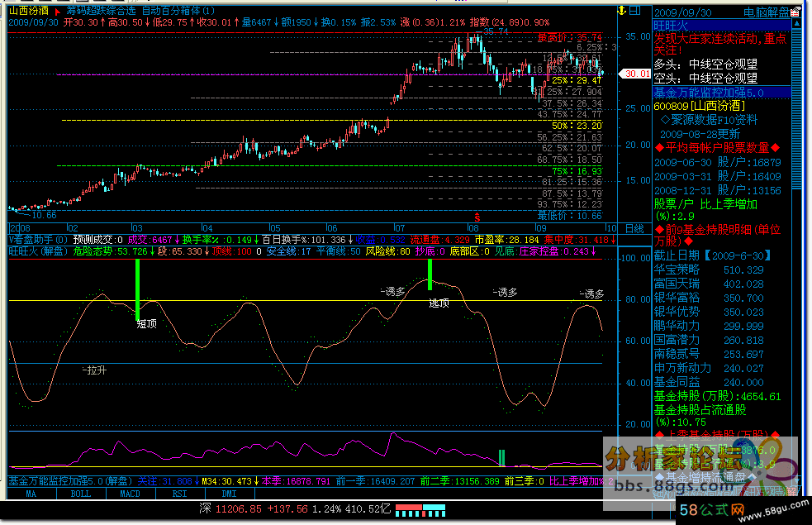This screenshot has height=525, width=812.
Task: Click the 2009-08-28更新 text
Action: (700, 134)
